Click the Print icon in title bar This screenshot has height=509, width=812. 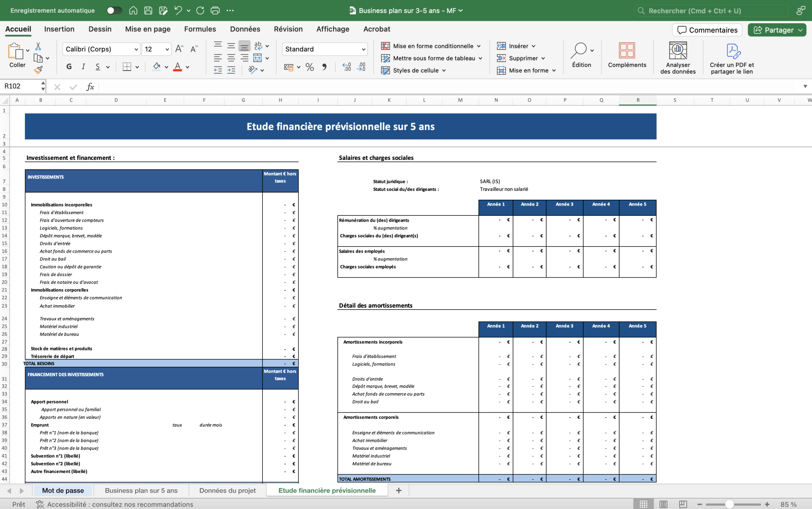[215, 11]
